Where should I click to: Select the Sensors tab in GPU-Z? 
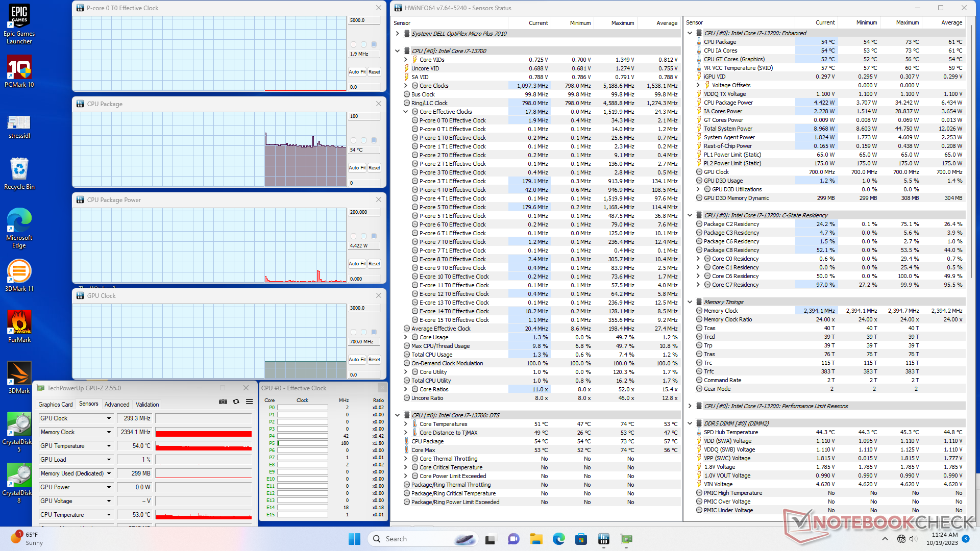pyautogui.click(x=89, y=404)
